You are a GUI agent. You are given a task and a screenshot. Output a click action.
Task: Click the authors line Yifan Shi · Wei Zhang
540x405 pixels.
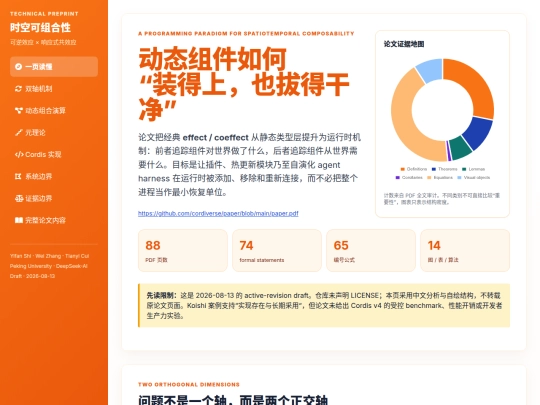click(50, 256)
